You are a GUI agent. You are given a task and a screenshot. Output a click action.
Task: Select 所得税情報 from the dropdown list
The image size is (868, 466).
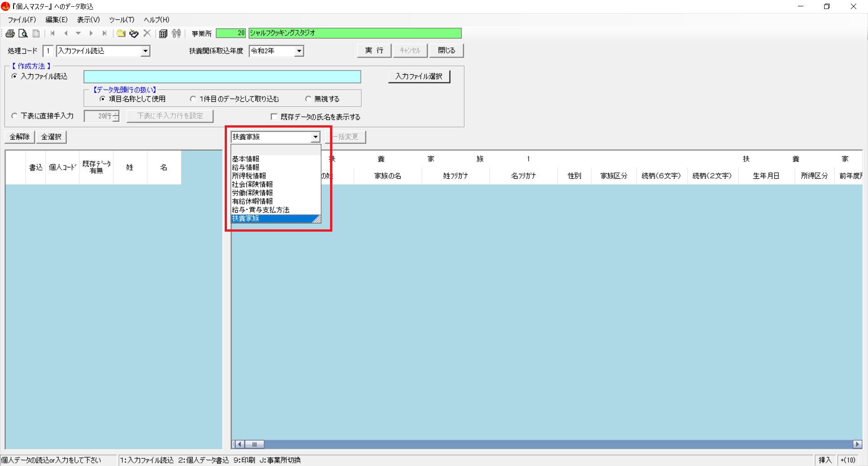(276, 176)
